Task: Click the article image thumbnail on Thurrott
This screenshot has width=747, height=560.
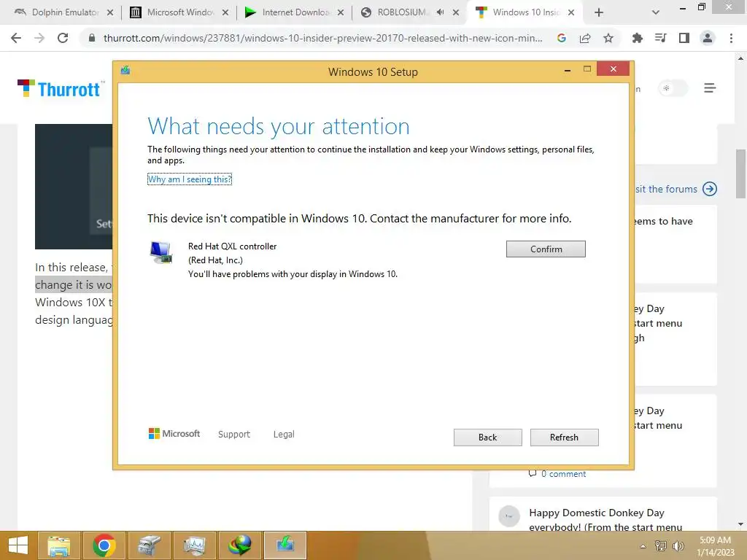Action: point(74,186)
